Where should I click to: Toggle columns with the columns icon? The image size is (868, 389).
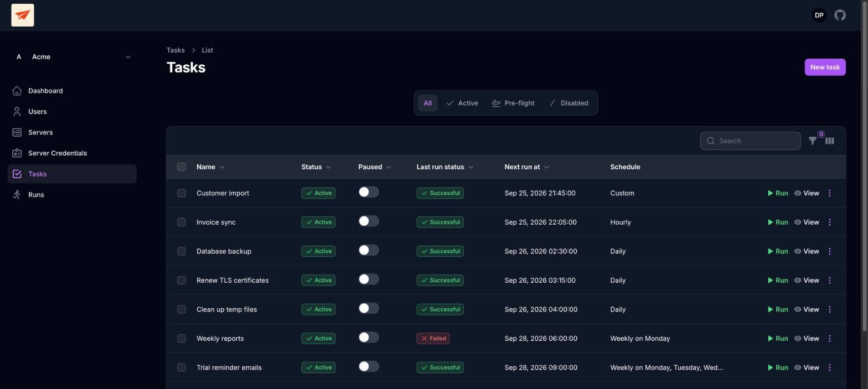829,141
